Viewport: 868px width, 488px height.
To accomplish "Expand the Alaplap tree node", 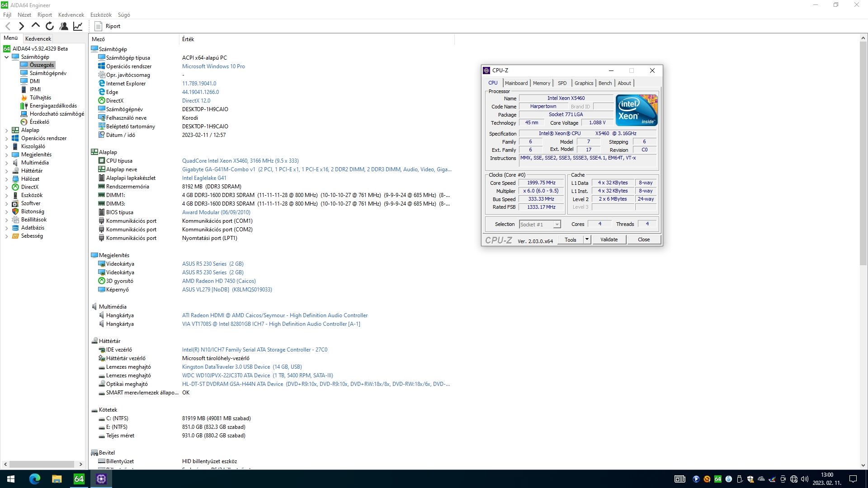I will click(6, 130).
